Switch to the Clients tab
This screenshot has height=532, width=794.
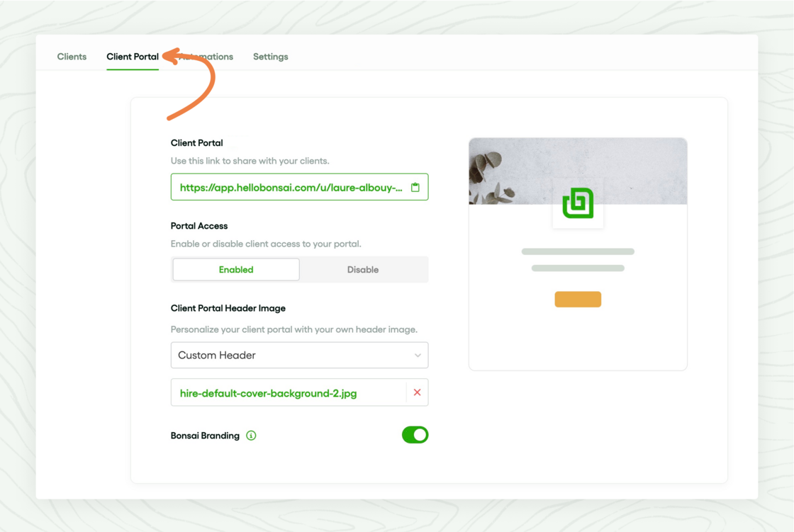pyautogui.click(x=72, y=57)
